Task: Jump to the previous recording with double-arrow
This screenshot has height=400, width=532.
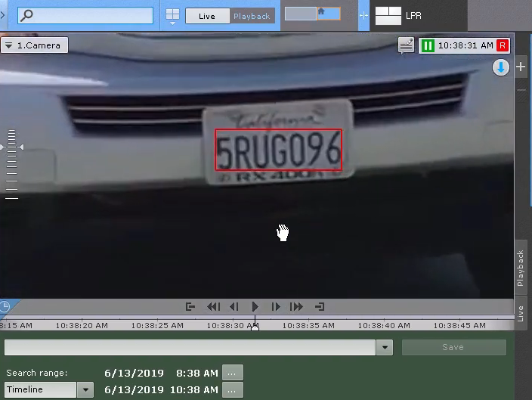Action: (x=213, y=306)
